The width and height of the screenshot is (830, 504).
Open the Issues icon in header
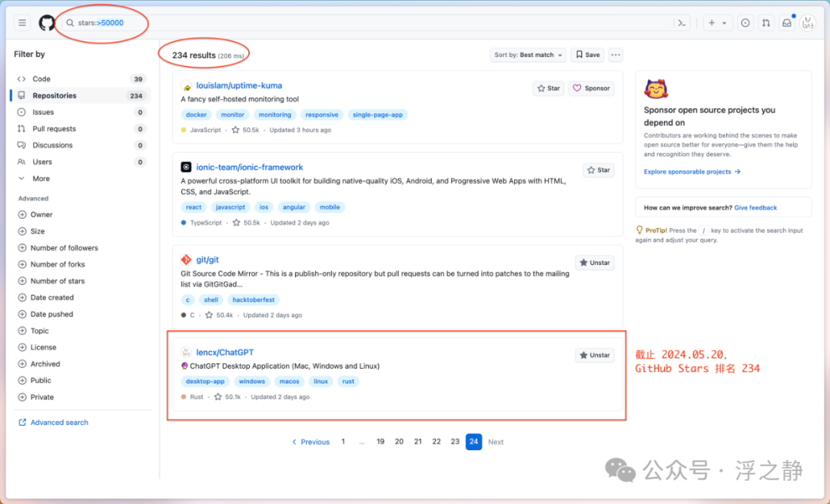click(745, 23)
